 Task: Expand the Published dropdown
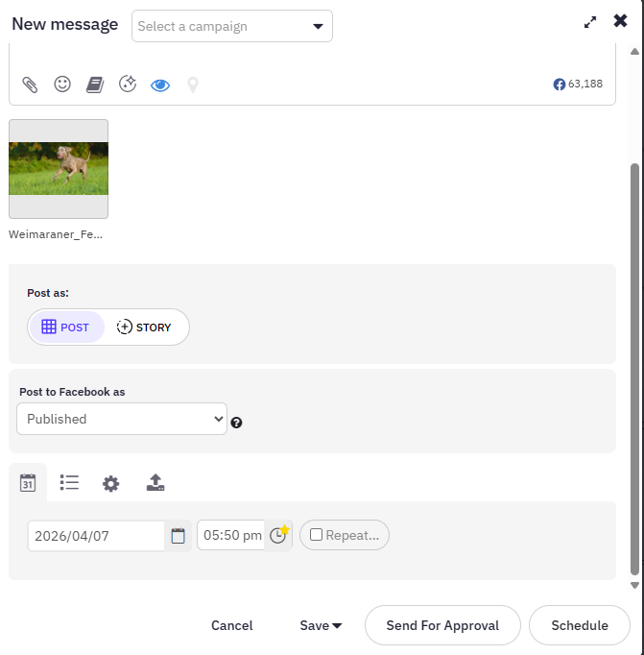(122, 419)
